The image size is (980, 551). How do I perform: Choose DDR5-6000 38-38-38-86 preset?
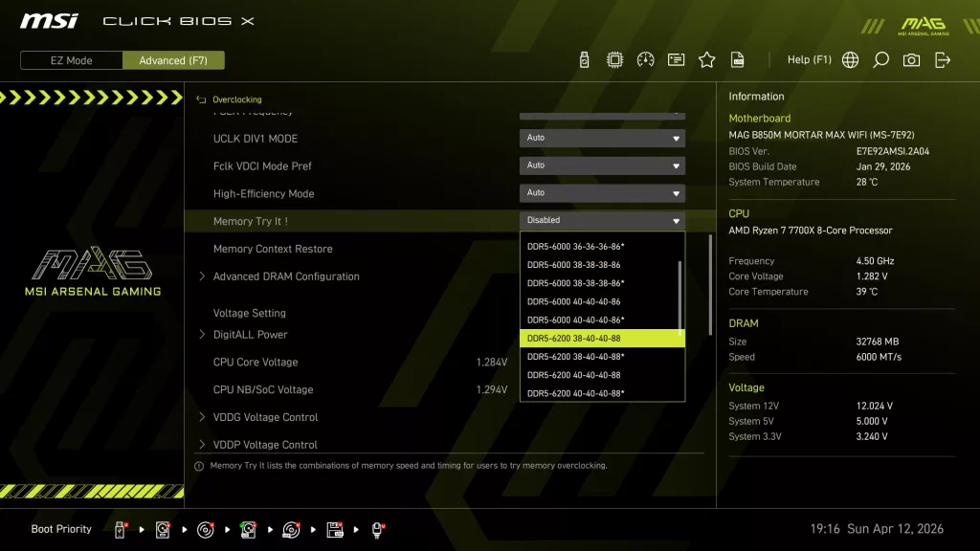pyautogui.click(x=599, y=265)
